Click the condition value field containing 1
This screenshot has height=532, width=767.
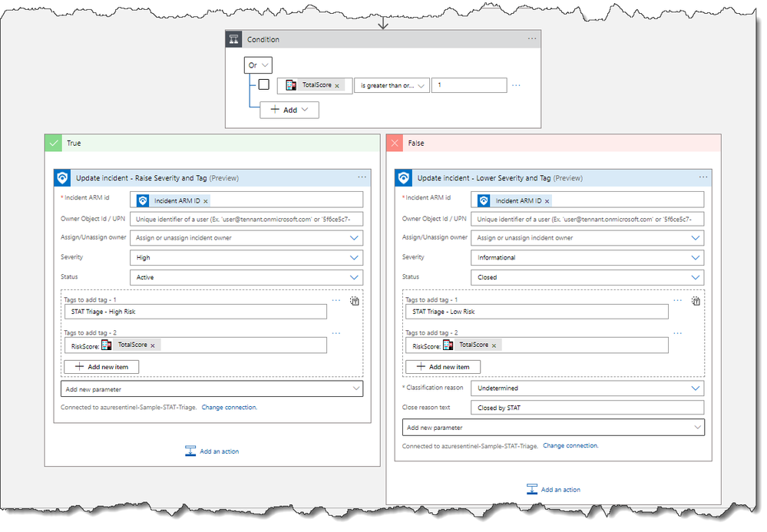tap(469, 85)
